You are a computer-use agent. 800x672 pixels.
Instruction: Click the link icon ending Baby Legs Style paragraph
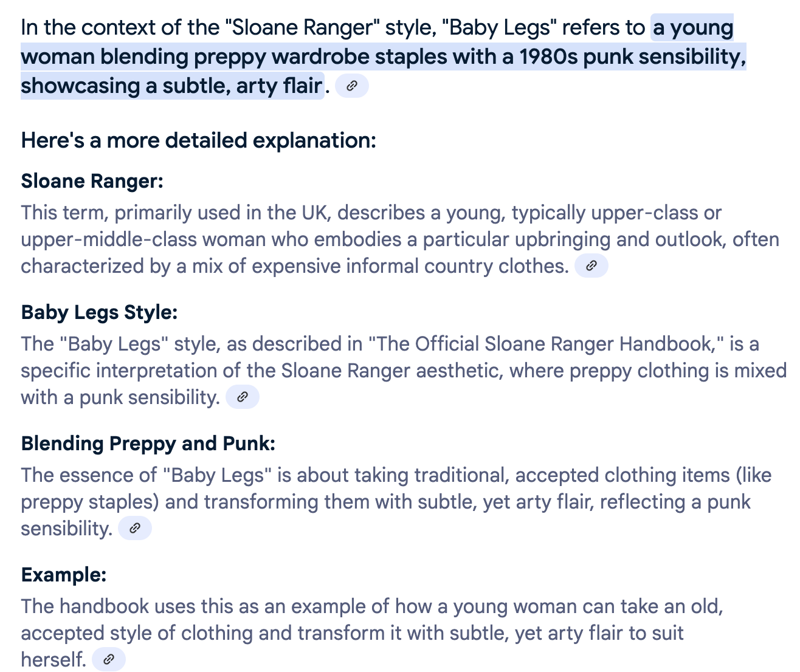click(x=242, y=397)
